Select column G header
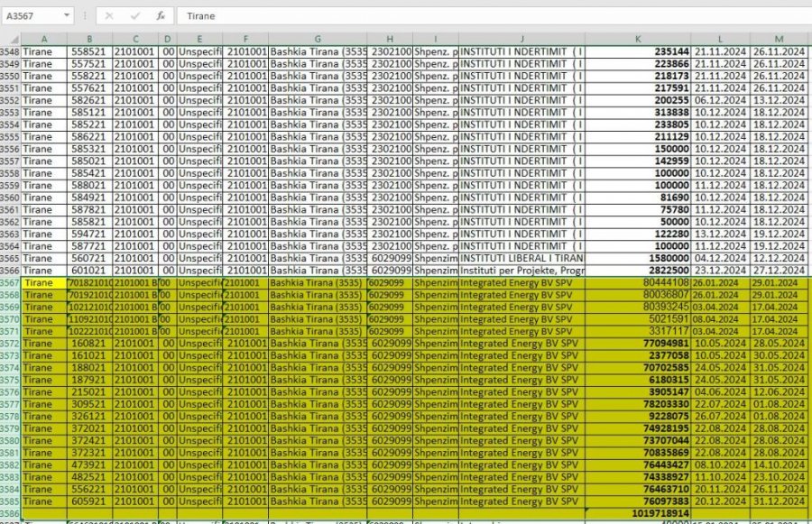 point(318,39)
